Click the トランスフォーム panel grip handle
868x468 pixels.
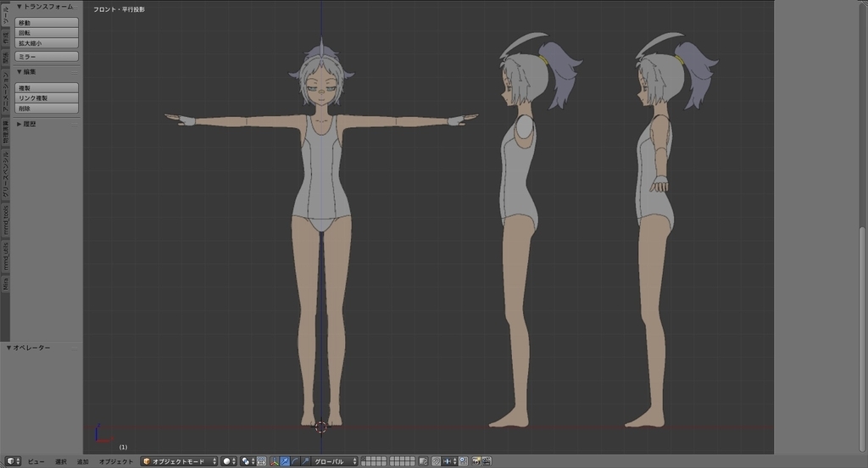pos(75,7)
